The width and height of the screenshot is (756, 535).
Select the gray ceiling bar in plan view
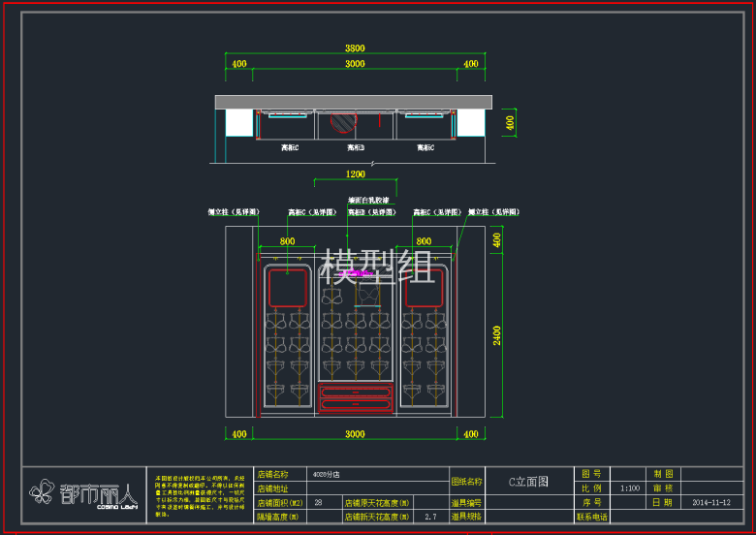[355, 101]
